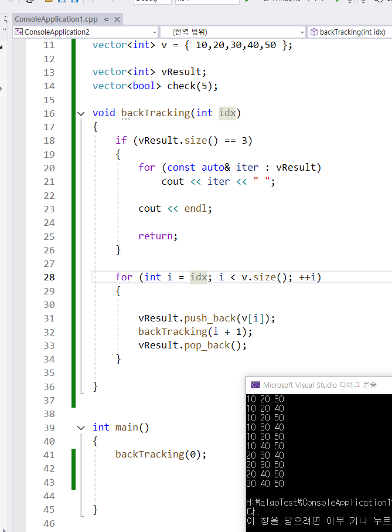392x532 pixels.
Task: Click the vResult.push_back(v[i]); statement
Action: [207, 318]
